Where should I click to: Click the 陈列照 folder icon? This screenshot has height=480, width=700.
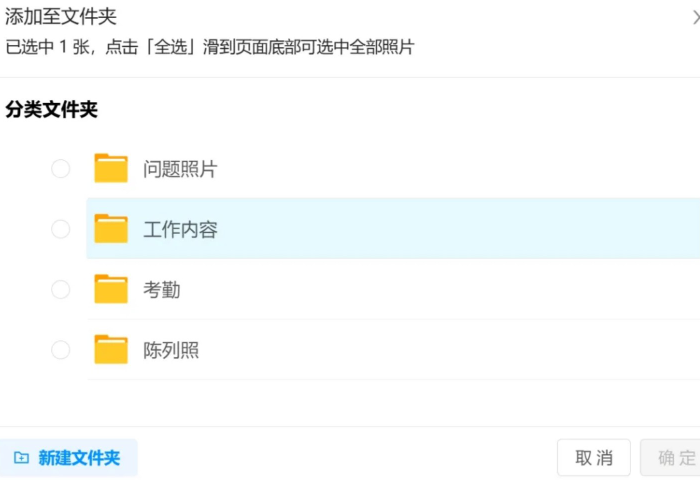tap(111, 349)
